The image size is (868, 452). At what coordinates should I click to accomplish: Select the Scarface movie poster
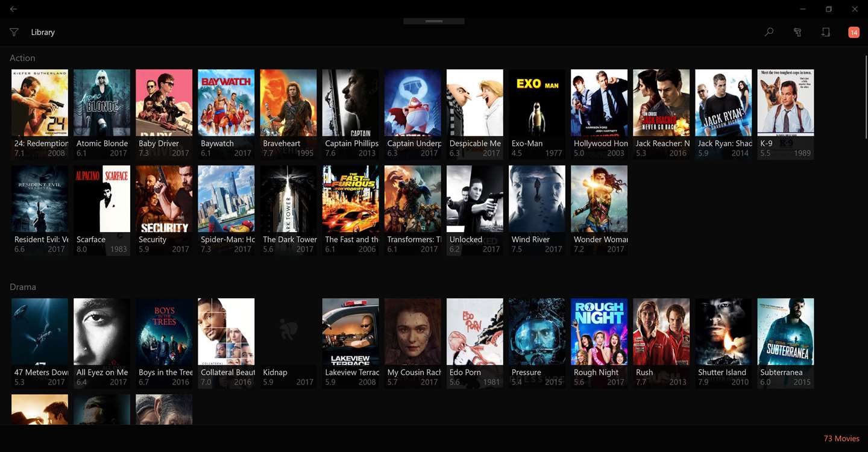pyautogui.click(x=102, y=211)
